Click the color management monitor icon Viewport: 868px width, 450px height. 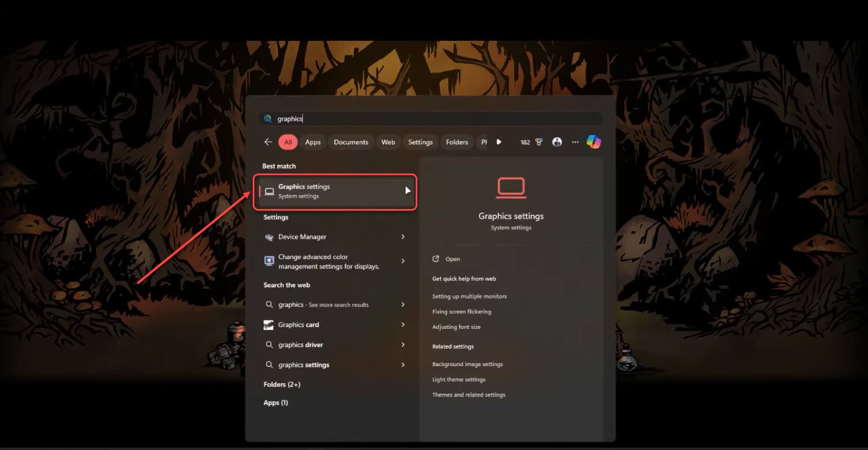269,261
